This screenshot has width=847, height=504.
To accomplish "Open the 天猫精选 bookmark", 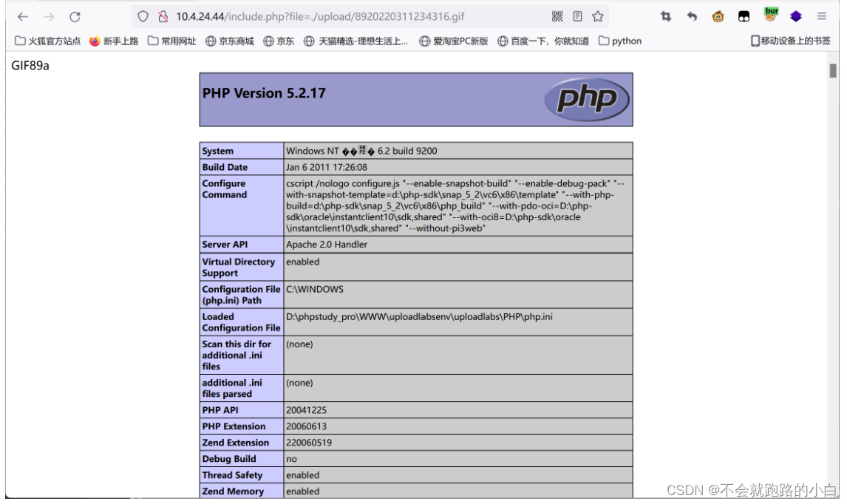I will [356, 41].
